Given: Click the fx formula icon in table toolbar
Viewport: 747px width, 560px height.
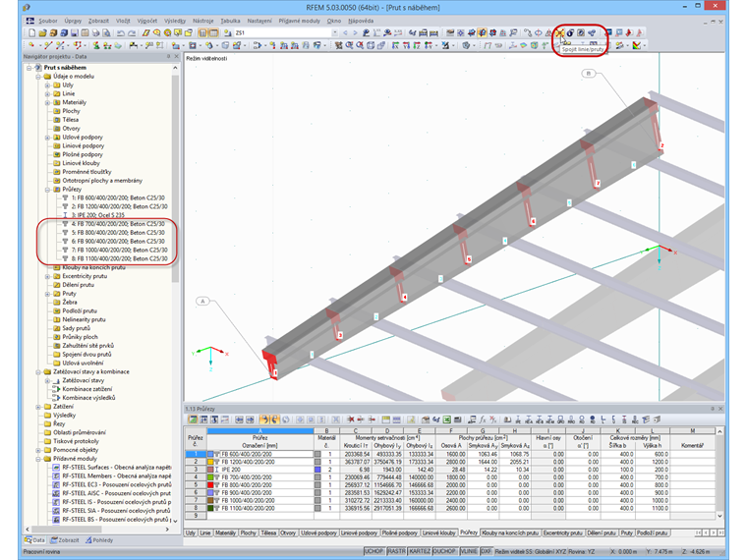Looking at the screenshot, I should [x=483, y=420].
